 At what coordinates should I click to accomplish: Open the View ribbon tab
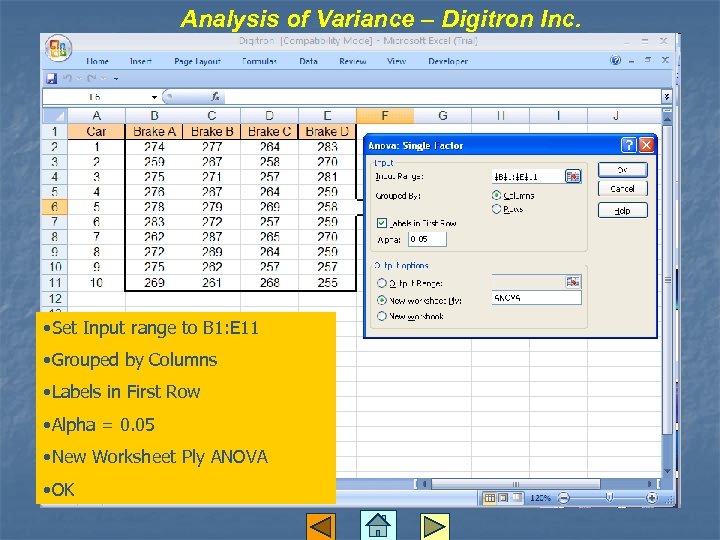[x=396, y=61]
